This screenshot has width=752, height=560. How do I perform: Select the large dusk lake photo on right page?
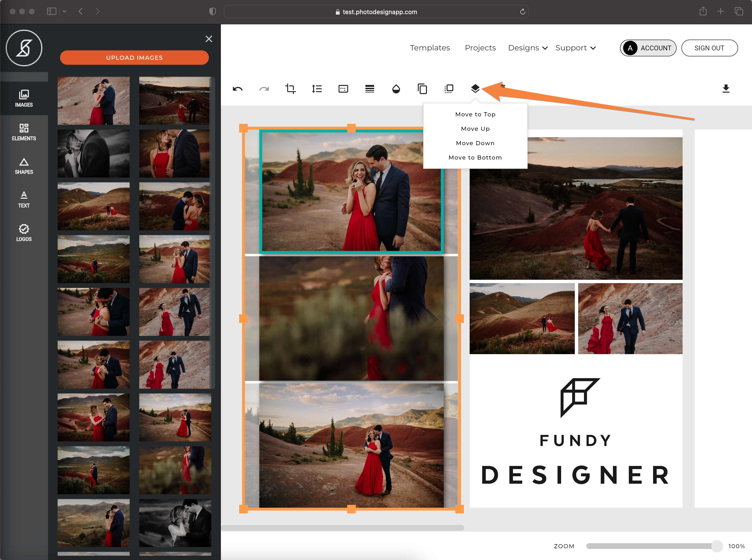(x=576, y=208)
